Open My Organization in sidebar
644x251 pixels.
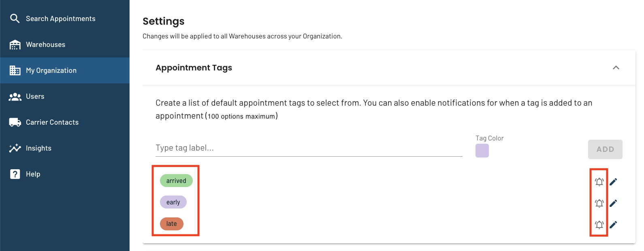pos(65,70)
